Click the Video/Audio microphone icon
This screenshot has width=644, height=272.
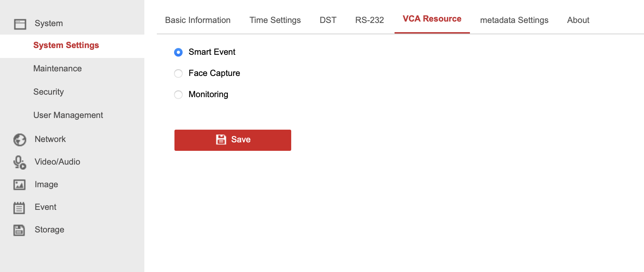point(20,162)
